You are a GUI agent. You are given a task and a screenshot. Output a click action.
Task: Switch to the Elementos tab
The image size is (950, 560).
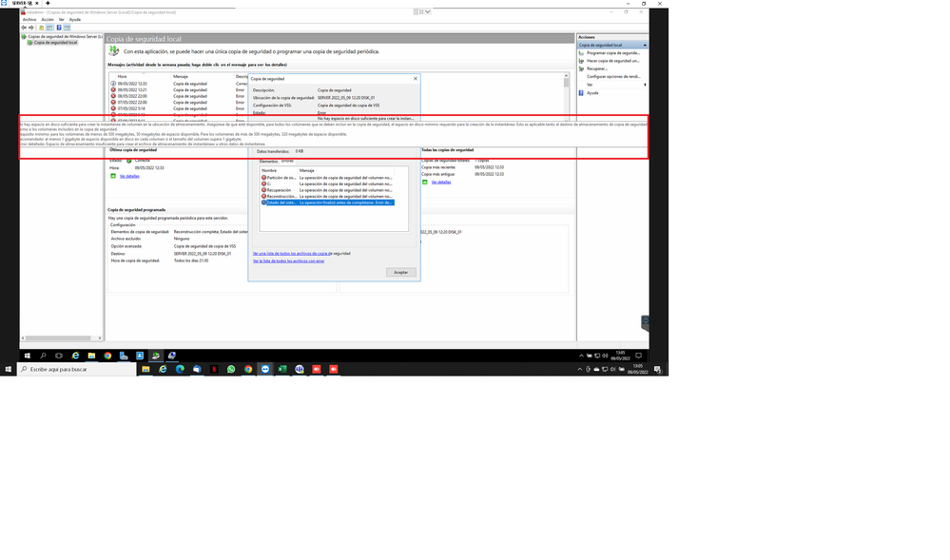coord(268,162)
